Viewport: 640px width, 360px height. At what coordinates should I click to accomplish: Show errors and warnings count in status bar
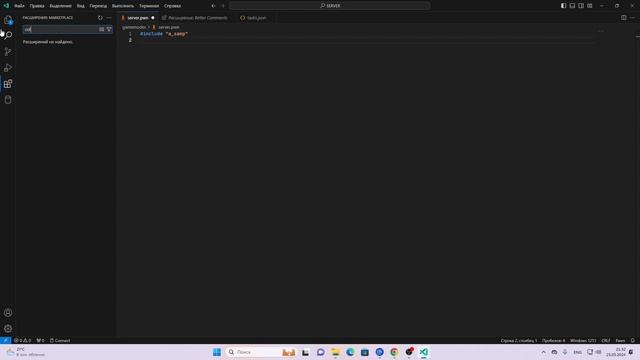(22, 340)
